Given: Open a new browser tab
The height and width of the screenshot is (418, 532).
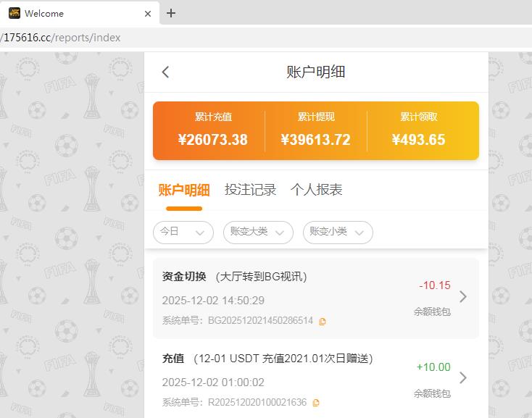Looking at the screenshot, I should [x=171, y=13].
